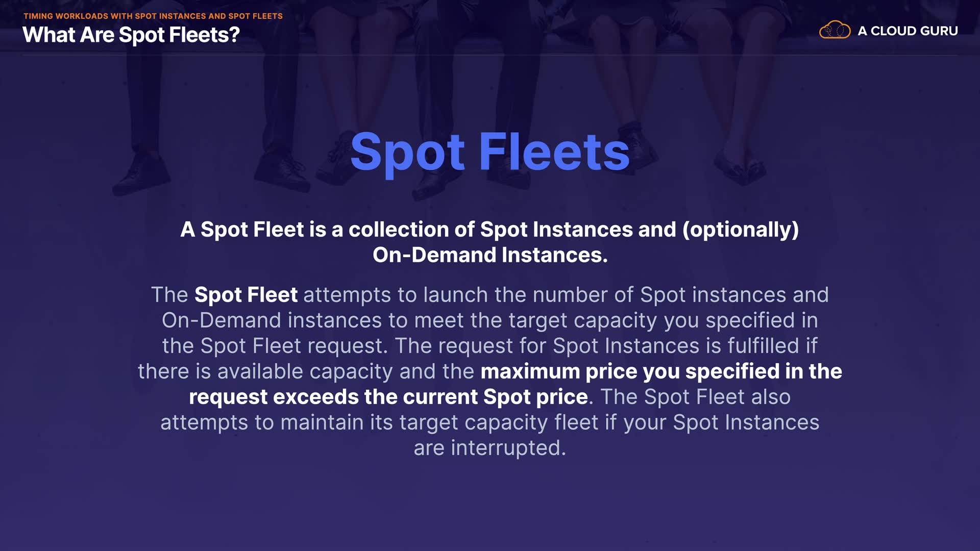The height and width of the screenshot is (551, 980).
Task: Click the word "Fleets" in the large blue heading
Action: [x=554, y=152]
